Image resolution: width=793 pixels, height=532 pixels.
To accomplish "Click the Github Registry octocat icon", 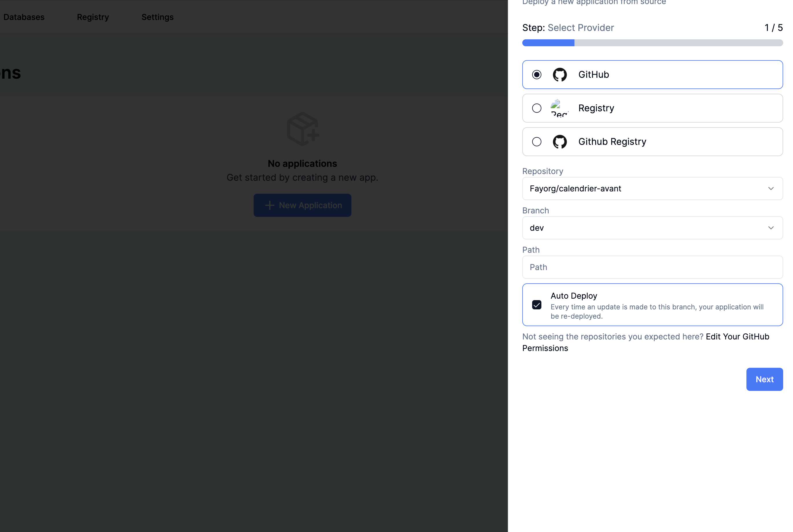I will coord(560,142).
